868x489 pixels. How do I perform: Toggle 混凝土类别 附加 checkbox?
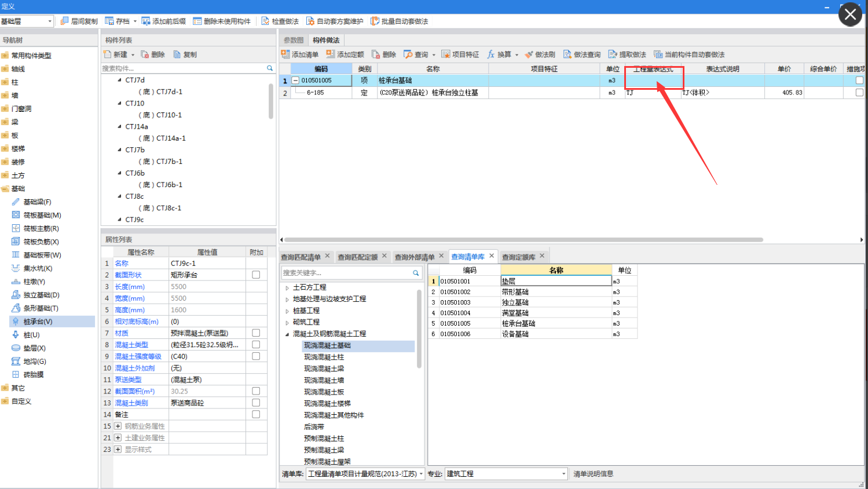pyautogui.click(x=256, y=403)
